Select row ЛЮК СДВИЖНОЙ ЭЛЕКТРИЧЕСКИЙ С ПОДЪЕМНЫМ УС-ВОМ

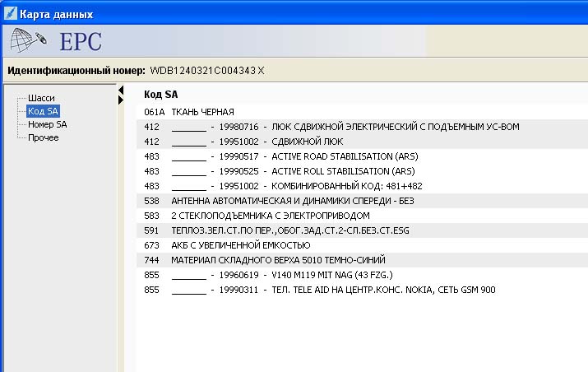(x=362, y=127)
